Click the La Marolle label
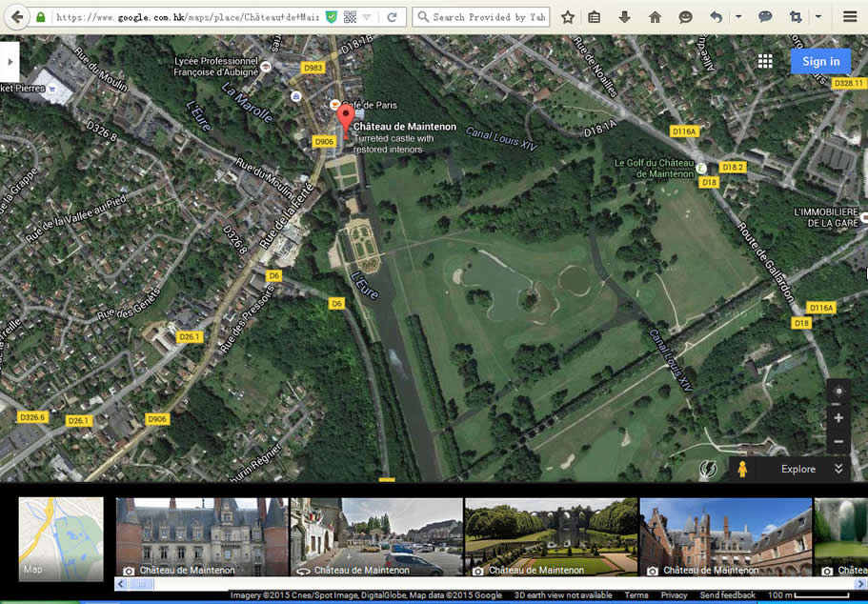Screen dimensions: 868x604 point(247,102)
